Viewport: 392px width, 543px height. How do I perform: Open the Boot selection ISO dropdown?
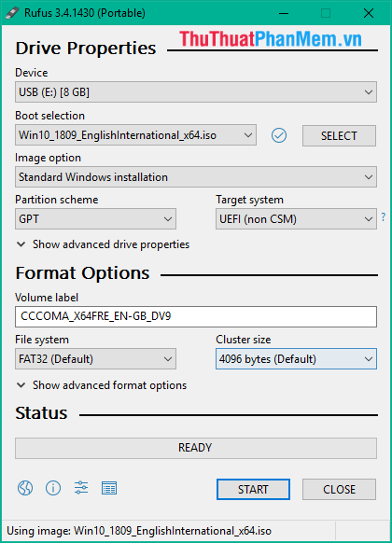135,135
